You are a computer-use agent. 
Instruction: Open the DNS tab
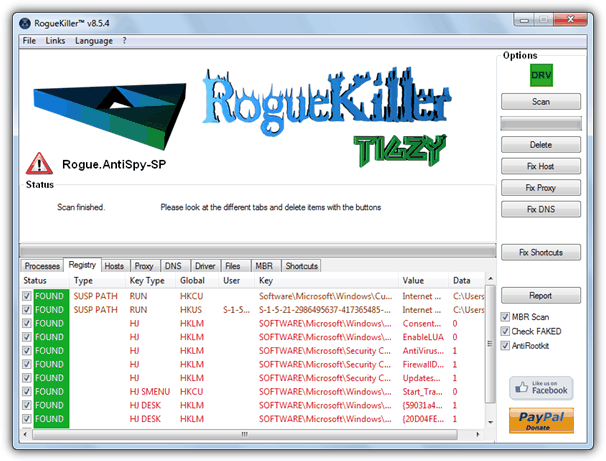[x=173, y=266]
